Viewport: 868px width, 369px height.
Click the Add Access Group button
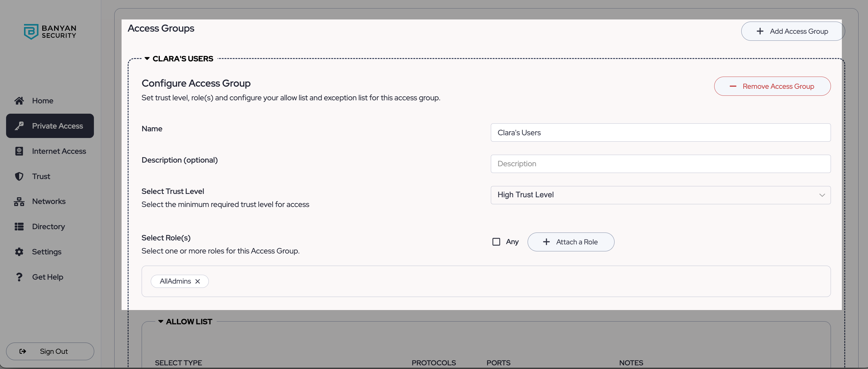click(x=793, y=31)
